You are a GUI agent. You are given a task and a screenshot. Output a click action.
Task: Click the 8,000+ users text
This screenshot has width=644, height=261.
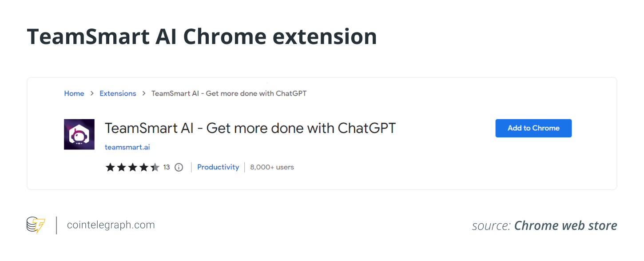click(272, 168)
